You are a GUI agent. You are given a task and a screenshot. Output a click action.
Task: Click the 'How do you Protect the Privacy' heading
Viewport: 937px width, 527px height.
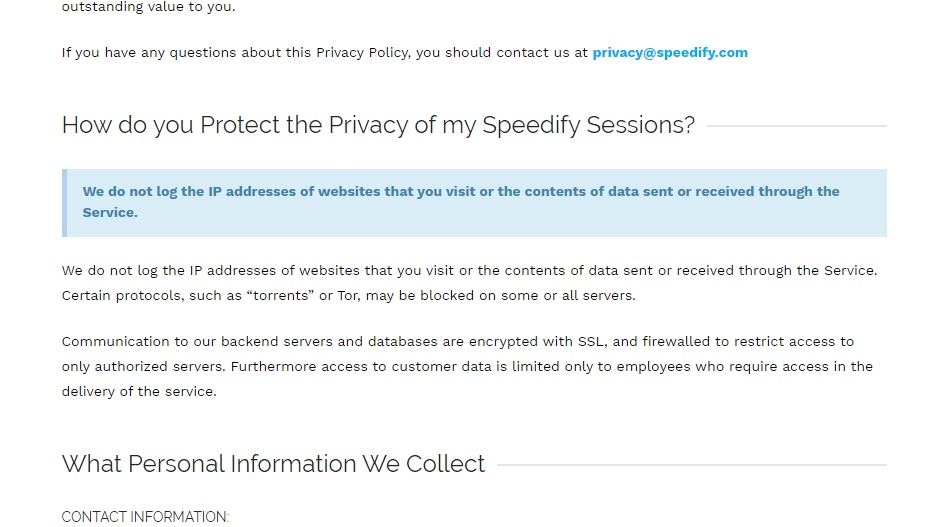pos(378,125)
